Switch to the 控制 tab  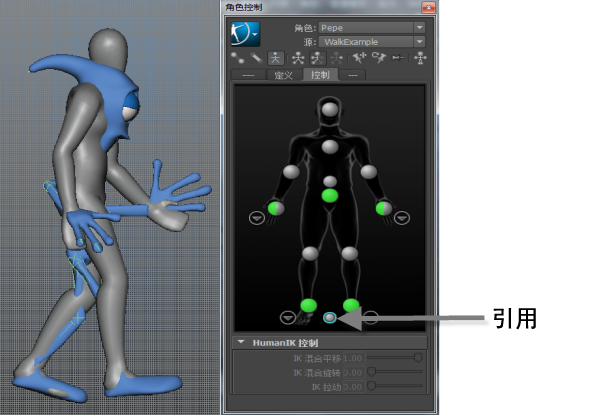point(320,75)
